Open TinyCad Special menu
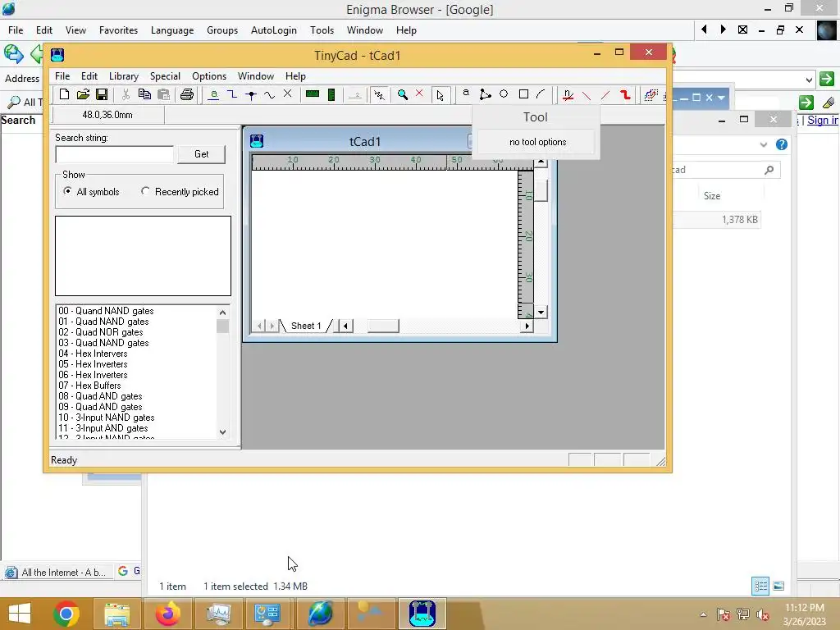 [x=165, y=76]
